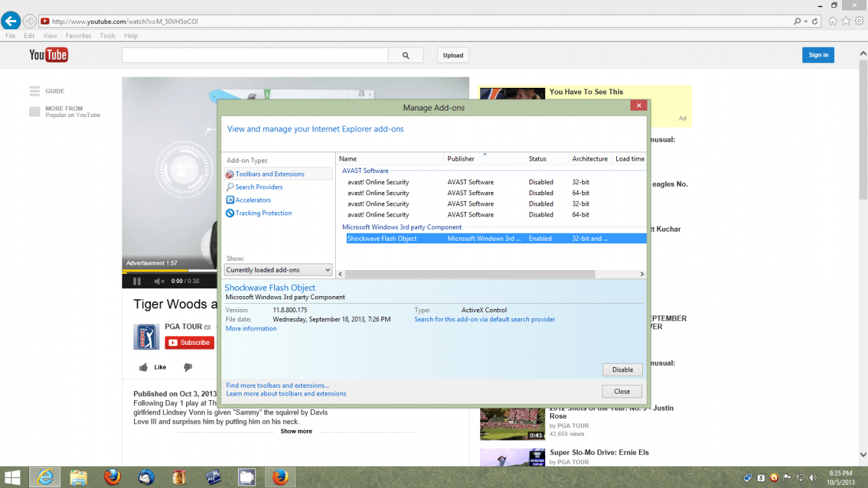Click the YouTube search magnifier button
Viewport: 868px width, 488px height.
tap(405, 55)
